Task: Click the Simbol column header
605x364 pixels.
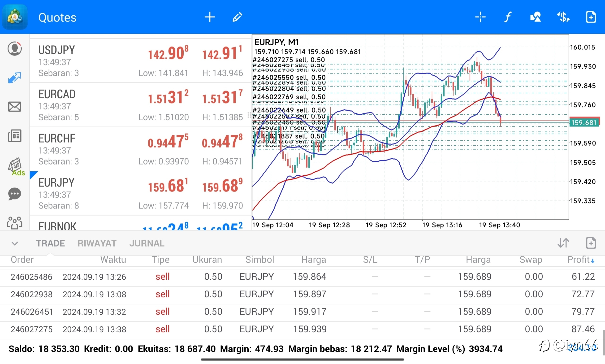Action: 260,260
